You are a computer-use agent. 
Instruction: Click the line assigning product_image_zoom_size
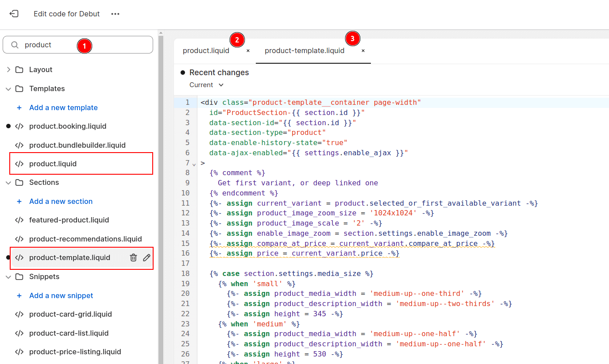point(322,213)
